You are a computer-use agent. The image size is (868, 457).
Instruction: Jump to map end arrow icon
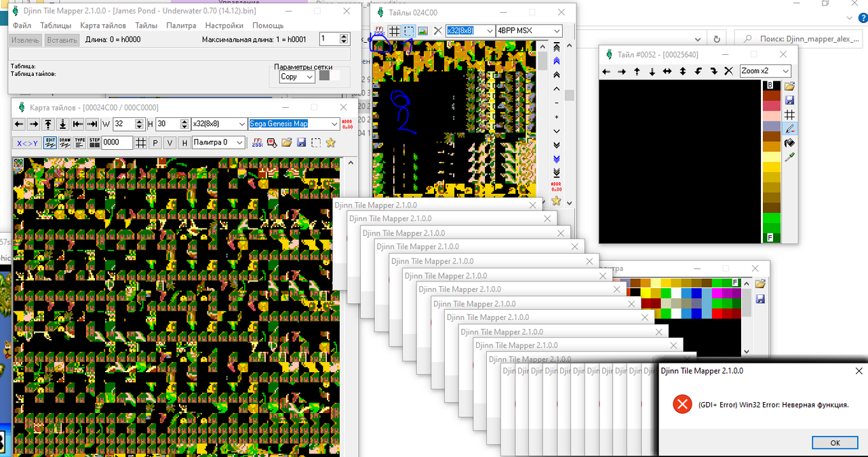click(x=93, y=124)
